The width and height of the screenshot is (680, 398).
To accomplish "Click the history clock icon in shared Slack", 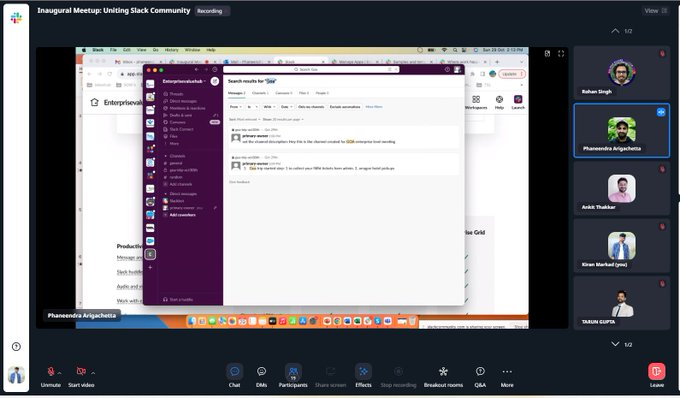I will (x=215, y=69).
